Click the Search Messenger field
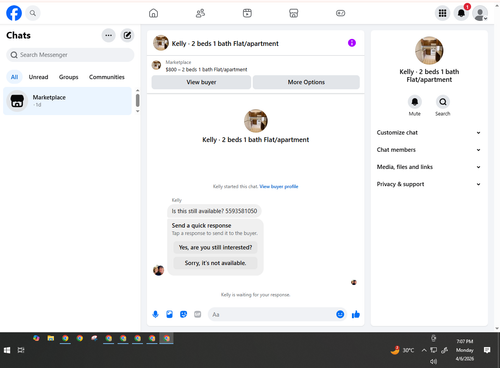The image size is (500, 368). pyautogui.click(x=70, y=55)
